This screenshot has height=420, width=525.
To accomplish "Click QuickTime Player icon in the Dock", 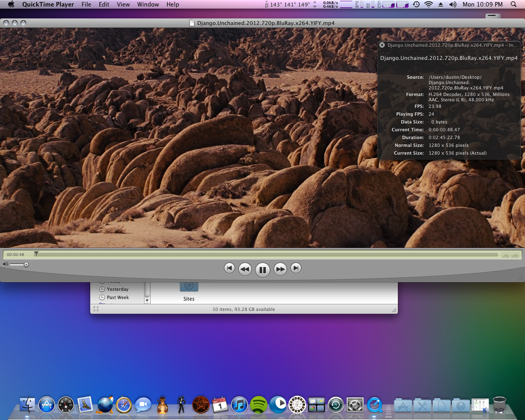I will tap(374, 405).
